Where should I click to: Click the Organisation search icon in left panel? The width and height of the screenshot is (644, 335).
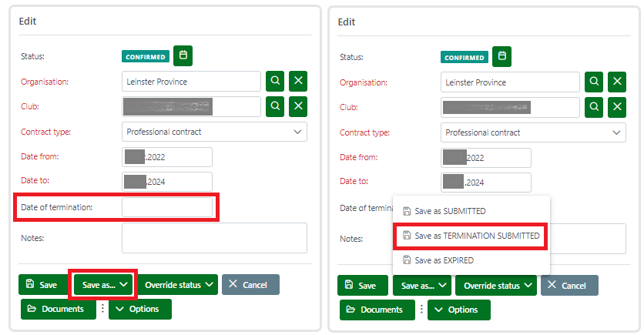coord(276,81)
